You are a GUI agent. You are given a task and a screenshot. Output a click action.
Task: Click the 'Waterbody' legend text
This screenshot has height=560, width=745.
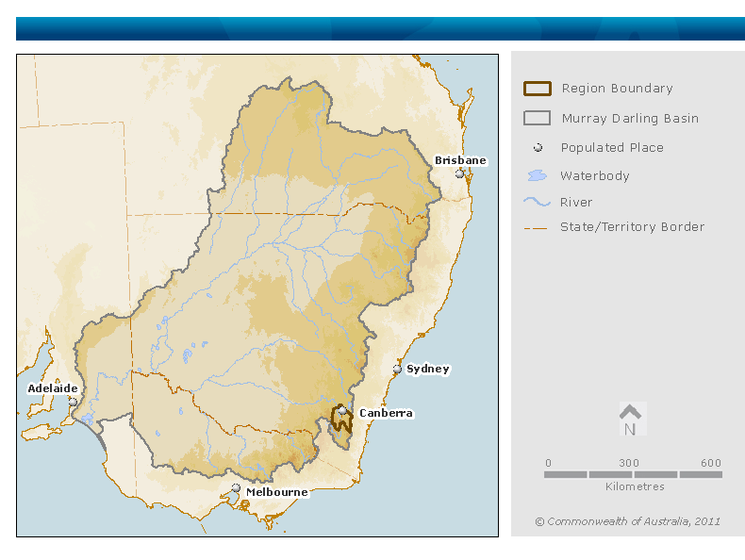[595, 175]
